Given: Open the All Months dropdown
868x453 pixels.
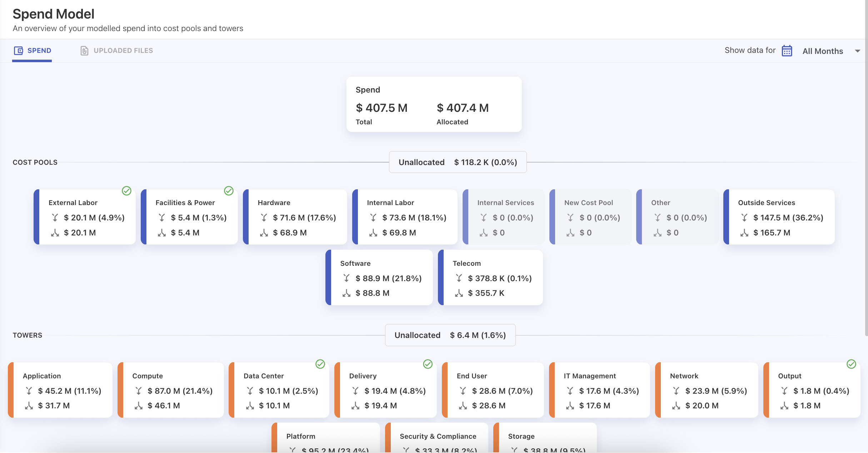Looking at the screenshot, I should pyautogui.click(x=822, y=51).
